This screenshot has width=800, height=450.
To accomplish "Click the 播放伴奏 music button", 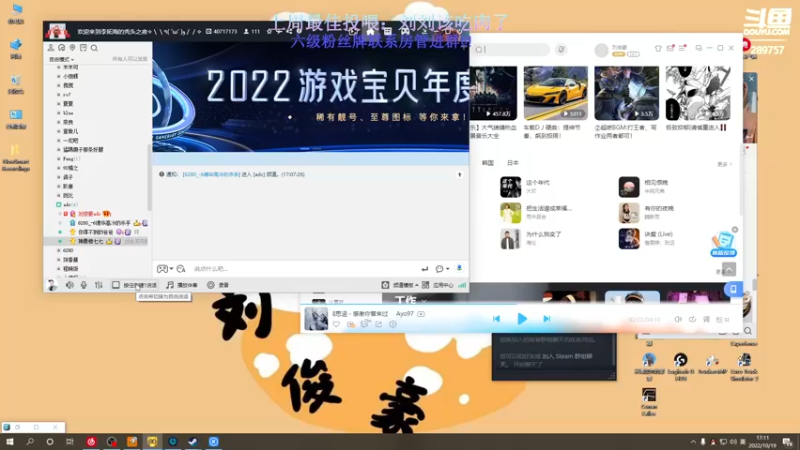I will coord(182,285).
